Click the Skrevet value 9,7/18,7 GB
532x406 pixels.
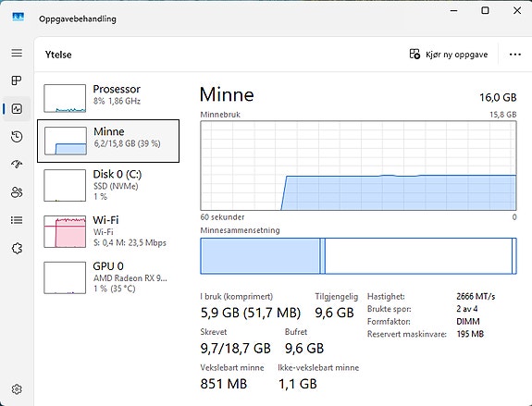click(235, 349)
